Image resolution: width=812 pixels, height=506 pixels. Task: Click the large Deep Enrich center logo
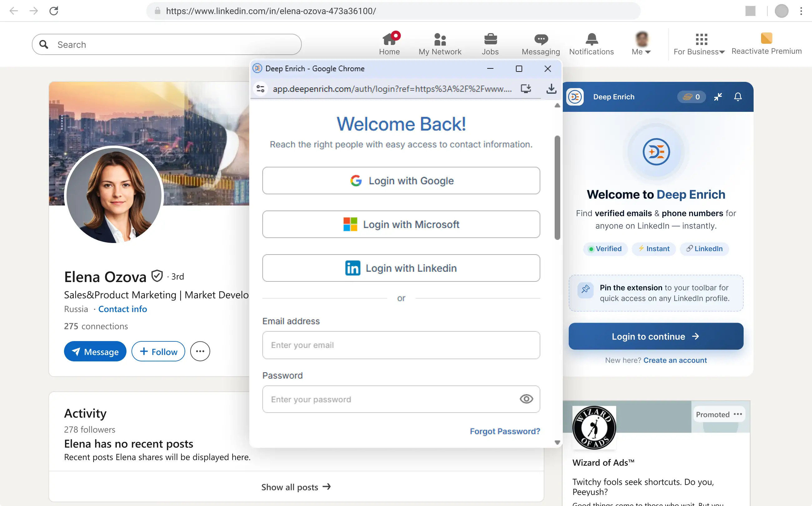tap(656, 152)
